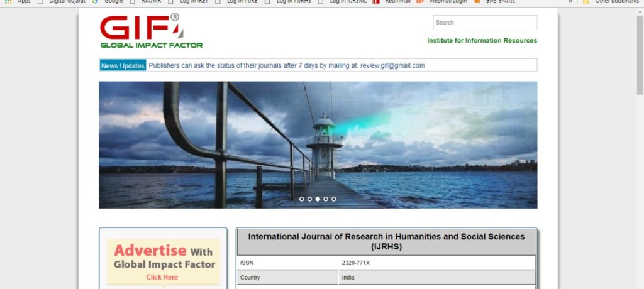Click the International Journal of Research in Humanities title
Image resolution: width=644 pixels, height=289 pixels.
click(386, 242)
